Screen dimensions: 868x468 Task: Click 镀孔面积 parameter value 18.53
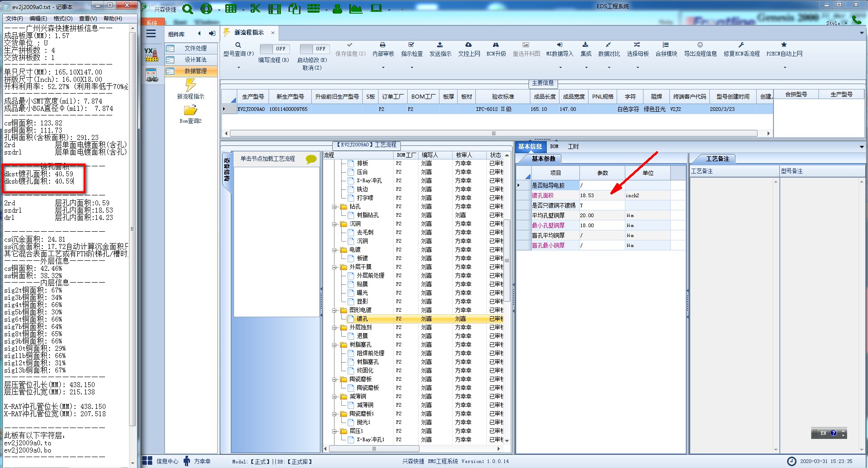coord(602,195)
